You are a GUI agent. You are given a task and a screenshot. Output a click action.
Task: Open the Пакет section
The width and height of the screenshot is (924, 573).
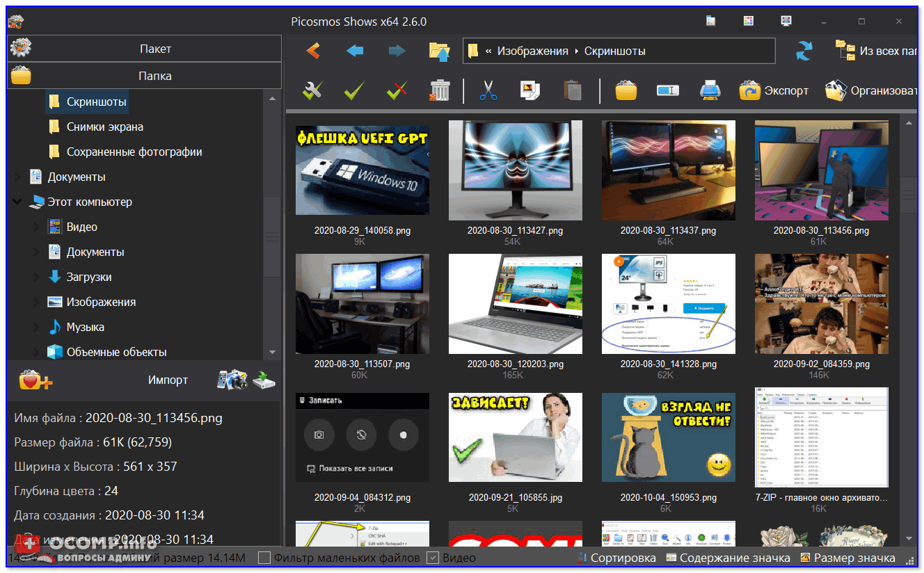click(x=145, y=49)
